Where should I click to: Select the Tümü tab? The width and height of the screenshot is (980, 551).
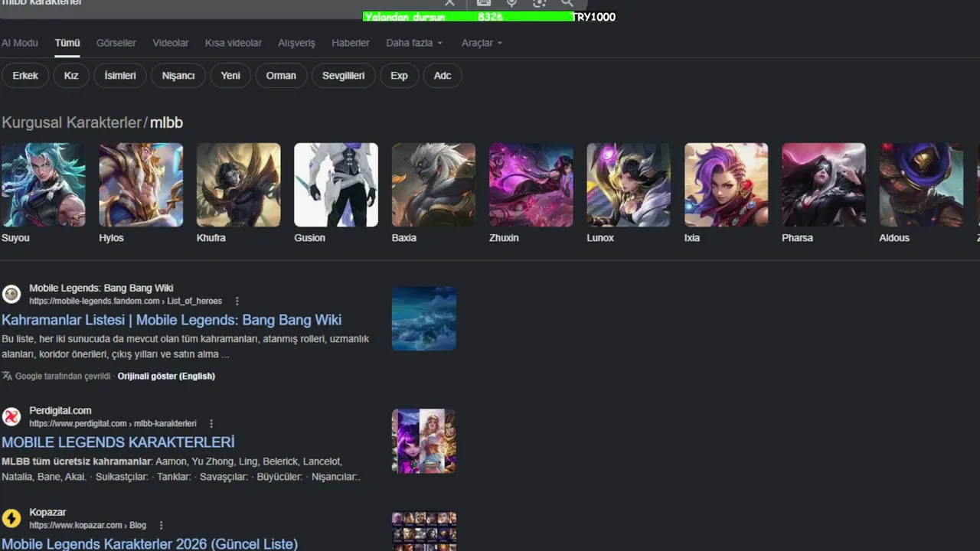pyautogui.click(x=67, y=43)
